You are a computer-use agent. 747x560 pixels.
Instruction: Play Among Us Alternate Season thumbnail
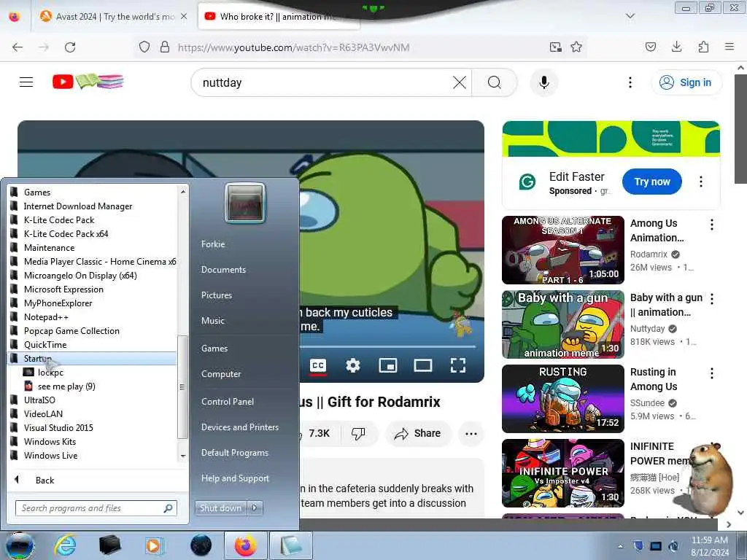pos(562,250)
